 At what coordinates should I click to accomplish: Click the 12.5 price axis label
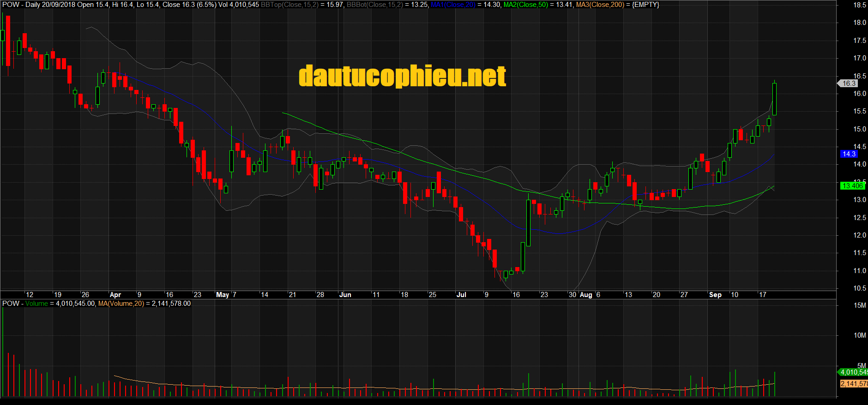click(x=860, y=218)
